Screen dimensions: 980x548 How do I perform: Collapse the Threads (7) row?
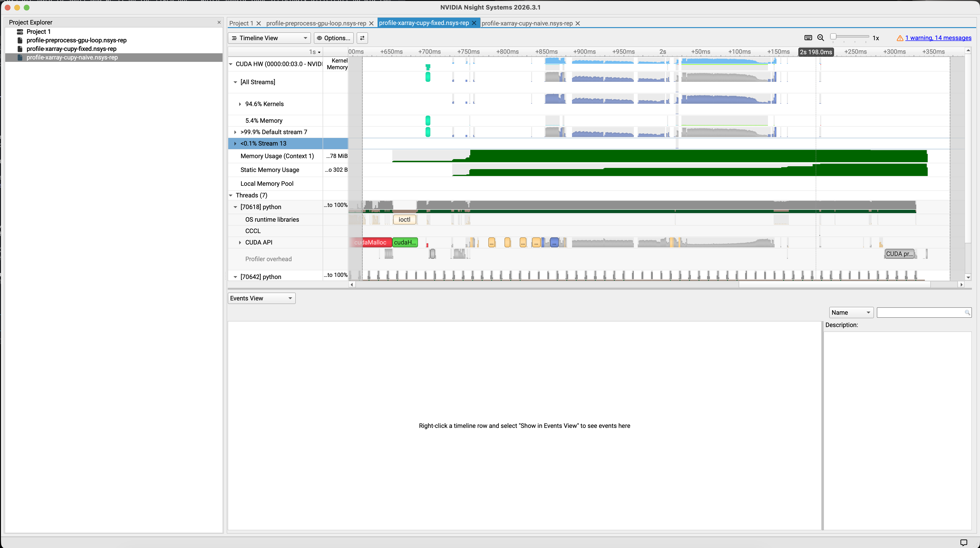(x=231, y=195)
